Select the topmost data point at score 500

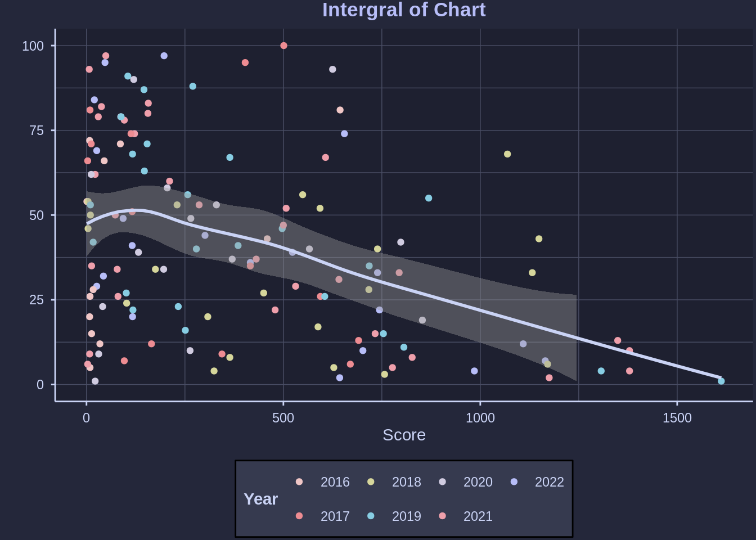click(283, 46)
